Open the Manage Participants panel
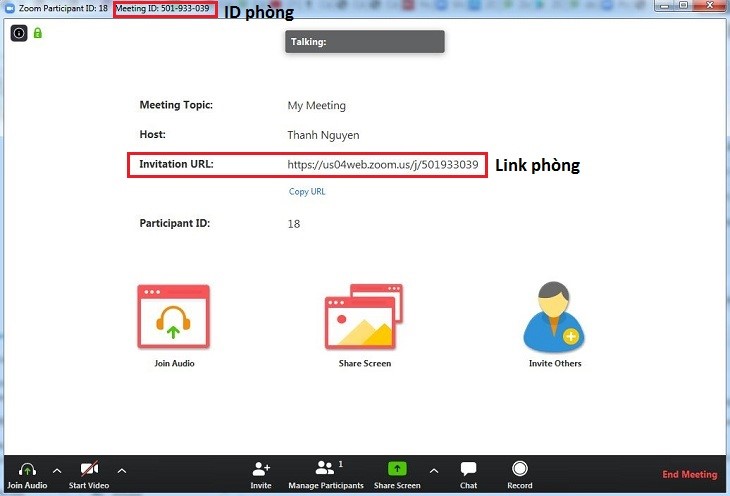The image size is (730, 496). pos(325,469)
